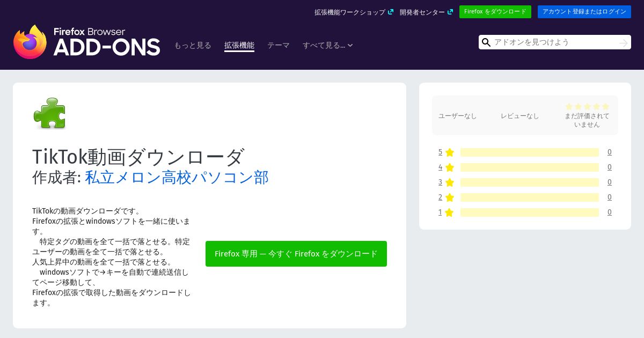644x338 pixels.
Task: Open 開発者センター link
Action: point(422,12)
